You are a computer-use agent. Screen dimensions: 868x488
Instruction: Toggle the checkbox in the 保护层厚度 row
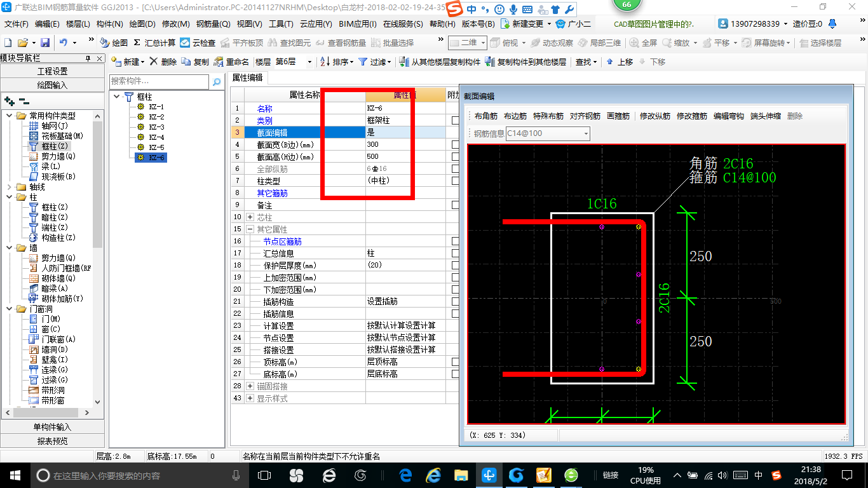[455, 266]
